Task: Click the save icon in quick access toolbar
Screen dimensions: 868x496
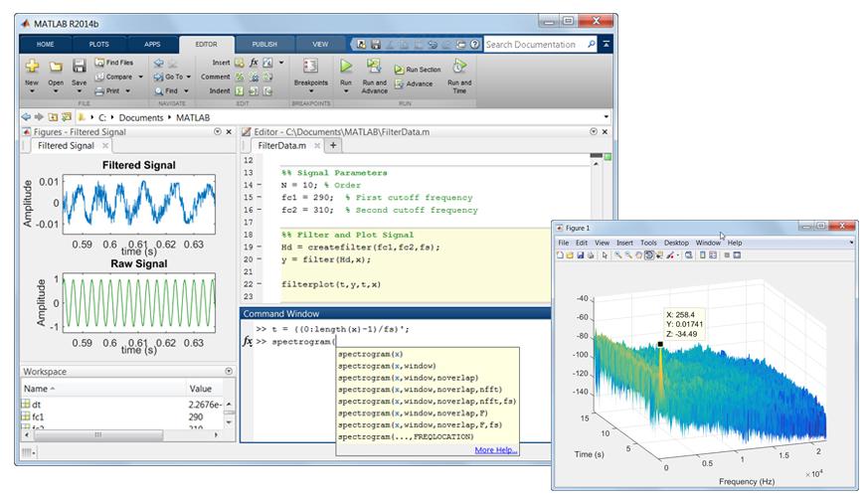Action: click(376, 45)
